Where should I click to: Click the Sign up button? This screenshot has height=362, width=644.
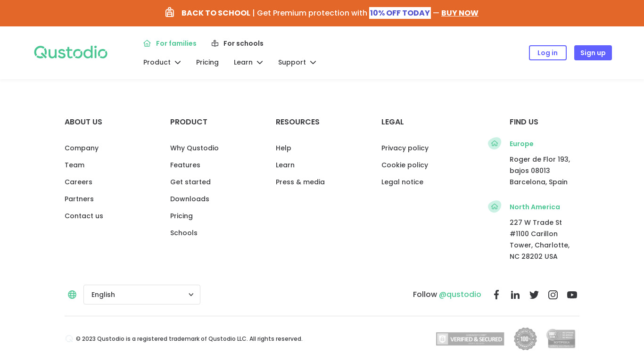click(593, 53)
